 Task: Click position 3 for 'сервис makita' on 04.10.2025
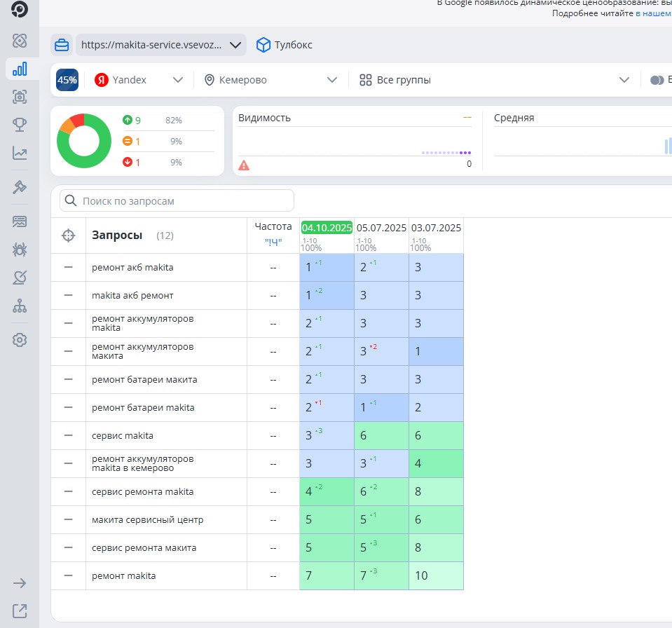327,435
